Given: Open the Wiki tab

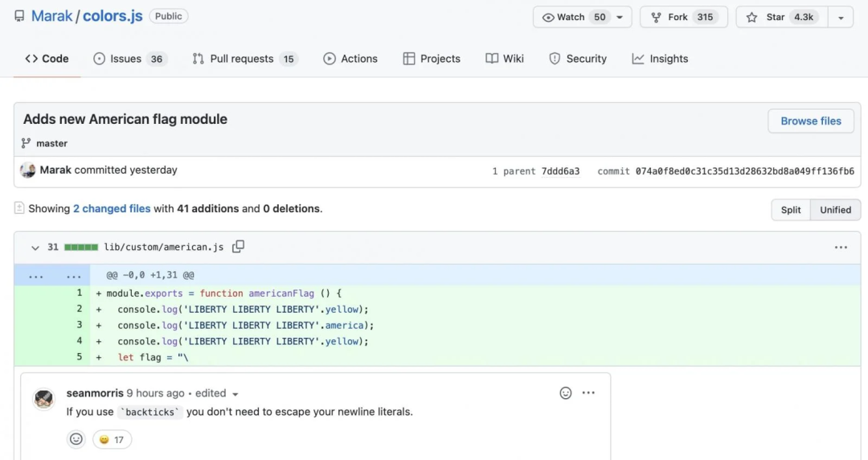Looking at the screenshot, I should click(x=504, y=59).
